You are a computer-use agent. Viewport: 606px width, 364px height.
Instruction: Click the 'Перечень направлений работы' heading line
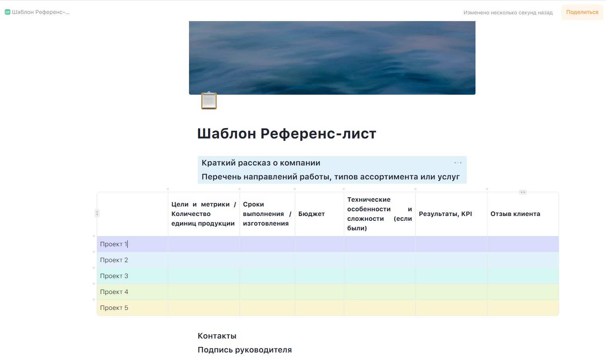[331, 177]
